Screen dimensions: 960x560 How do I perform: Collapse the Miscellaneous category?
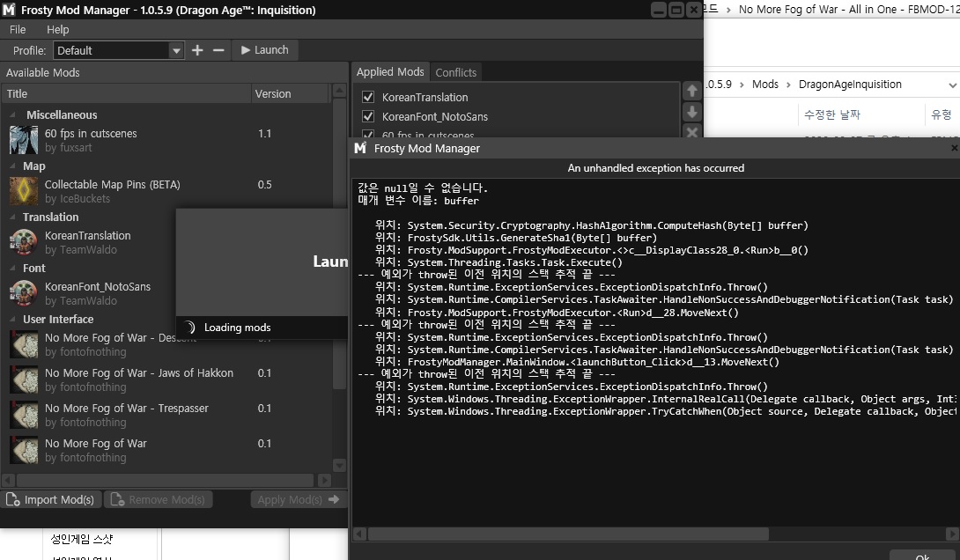click(13, 114)
